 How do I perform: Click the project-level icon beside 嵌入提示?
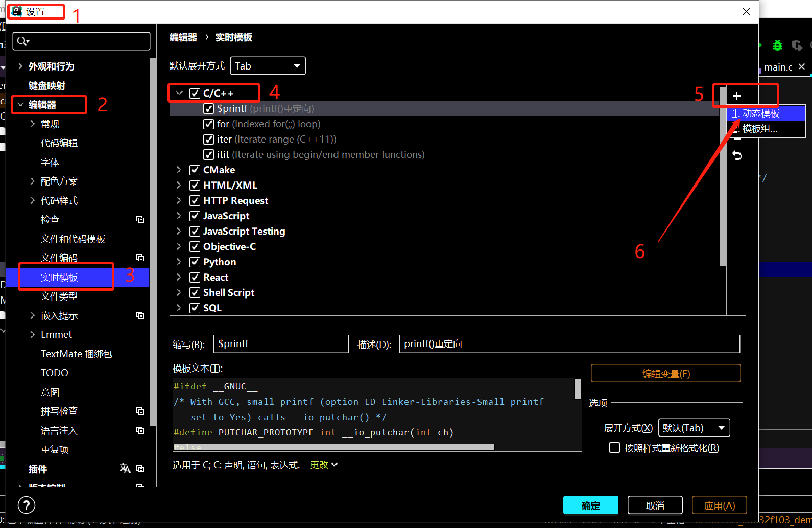pyautogui.click(x=140, y=315)
